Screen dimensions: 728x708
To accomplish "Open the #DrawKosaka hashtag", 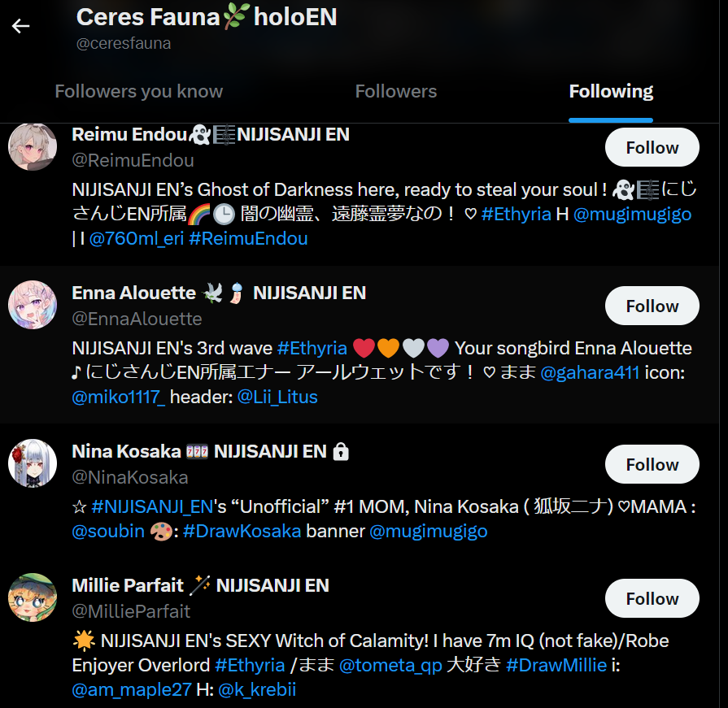I will 242,532.
